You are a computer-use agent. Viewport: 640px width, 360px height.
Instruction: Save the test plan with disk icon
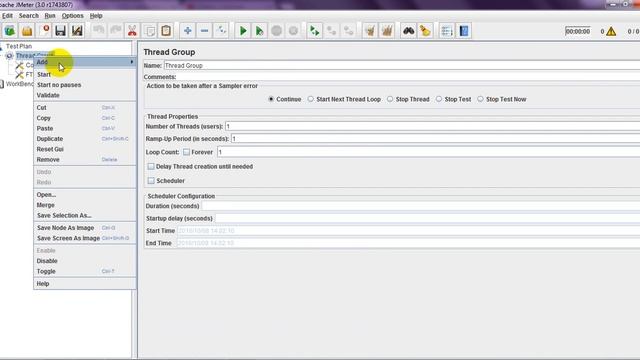tap(60, 31)
